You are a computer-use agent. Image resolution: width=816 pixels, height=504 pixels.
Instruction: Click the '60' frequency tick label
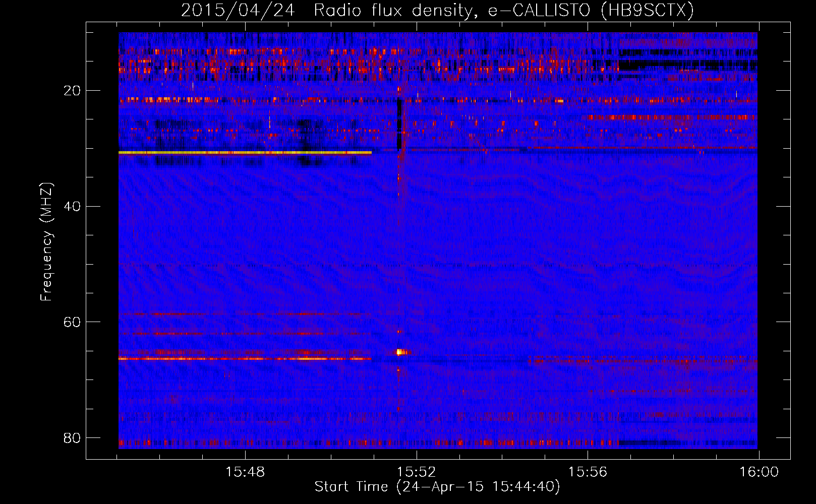[73, 322]
